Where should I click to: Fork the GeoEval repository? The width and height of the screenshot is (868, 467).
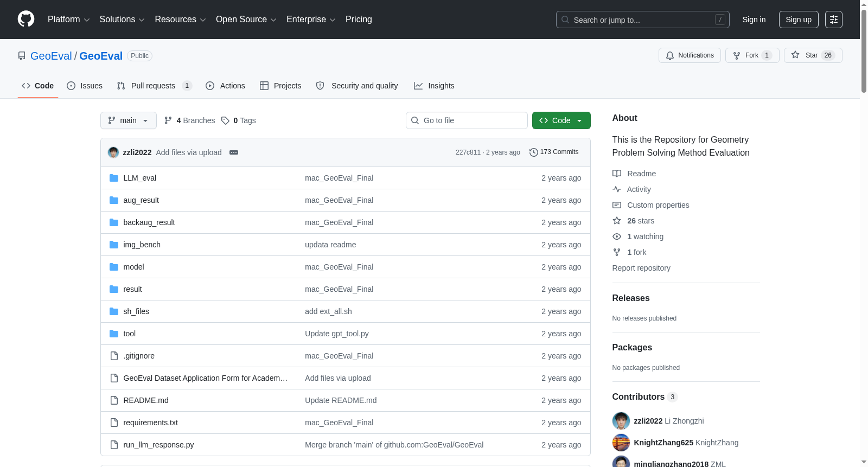[752, 55]
